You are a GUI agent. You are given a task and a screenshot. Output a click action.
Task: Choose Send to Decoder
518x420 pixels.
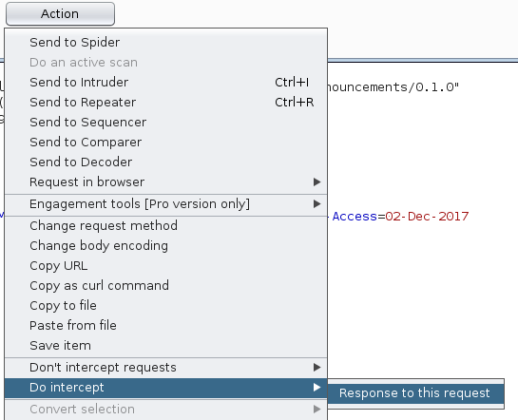coord(165,162)
